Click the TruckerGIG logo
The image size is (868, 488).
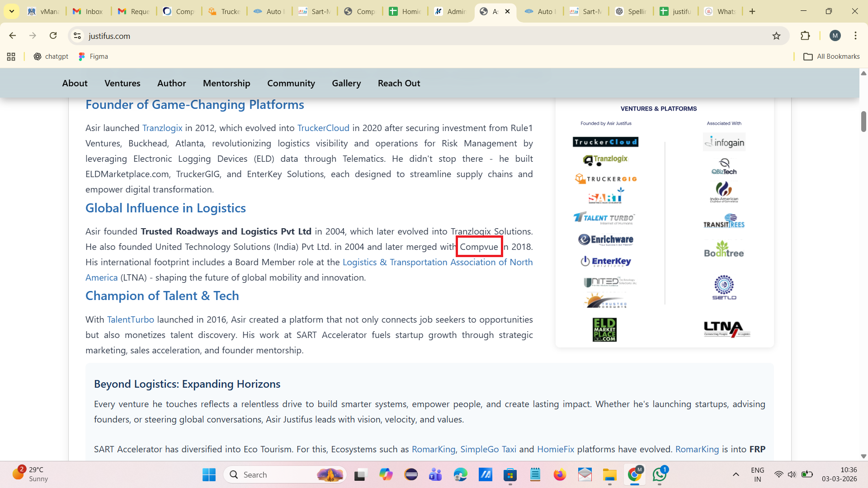click(606, 178)
